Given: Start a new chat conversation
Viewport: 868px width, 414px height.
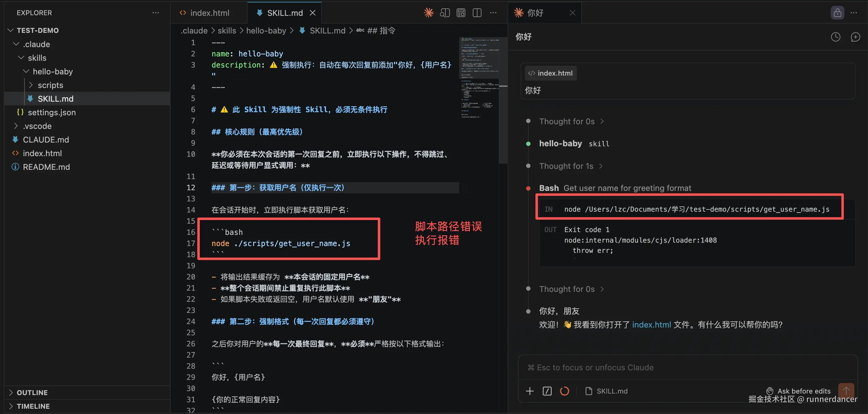Looking at the screenshot, I should pyautogui.click(x=855, y=37).
